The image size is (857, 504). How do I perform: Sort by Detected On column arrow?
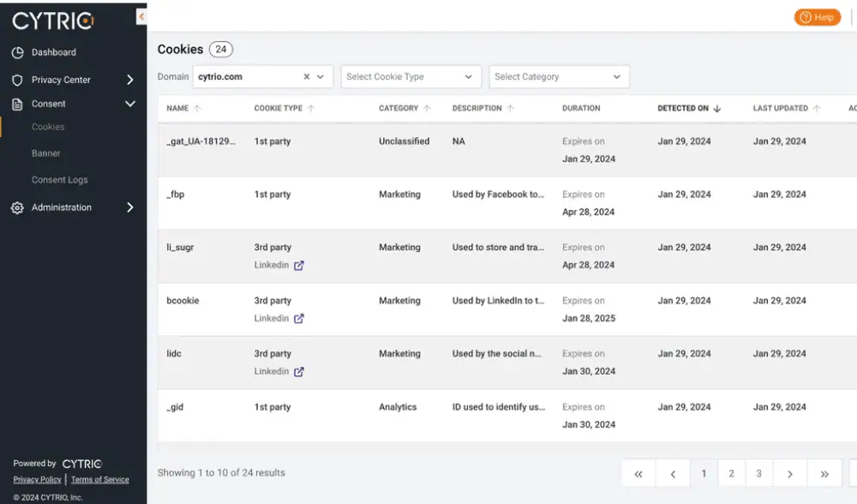(717, 109)
